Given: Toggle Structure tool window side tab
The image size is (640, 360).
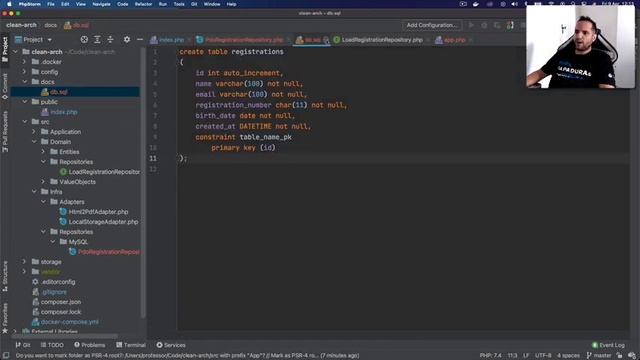Looking at the screenshot, I should point(5,276).
